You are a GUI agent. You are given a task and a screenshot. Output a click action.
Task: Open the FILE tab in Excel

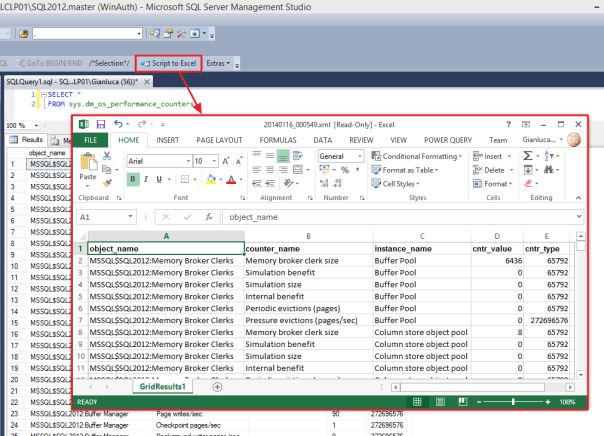(91, 140)
